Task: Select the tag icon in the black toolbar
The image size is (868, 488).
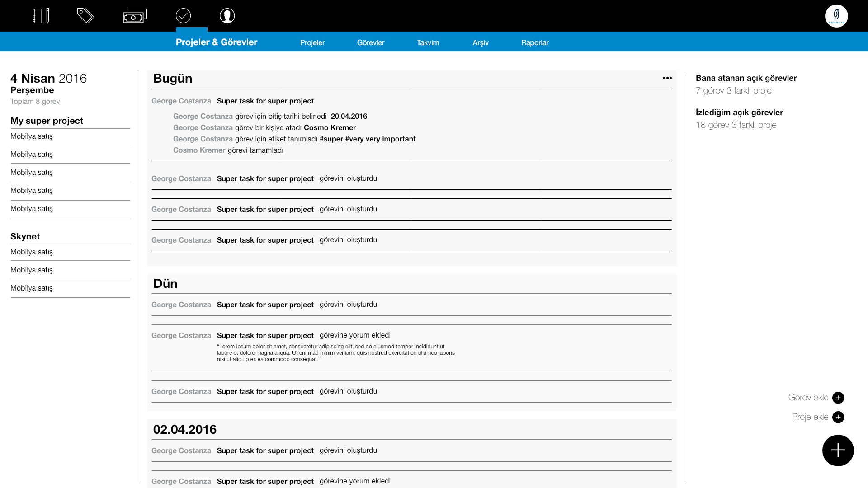Action: pyautogui.click(x=85, y=15)
